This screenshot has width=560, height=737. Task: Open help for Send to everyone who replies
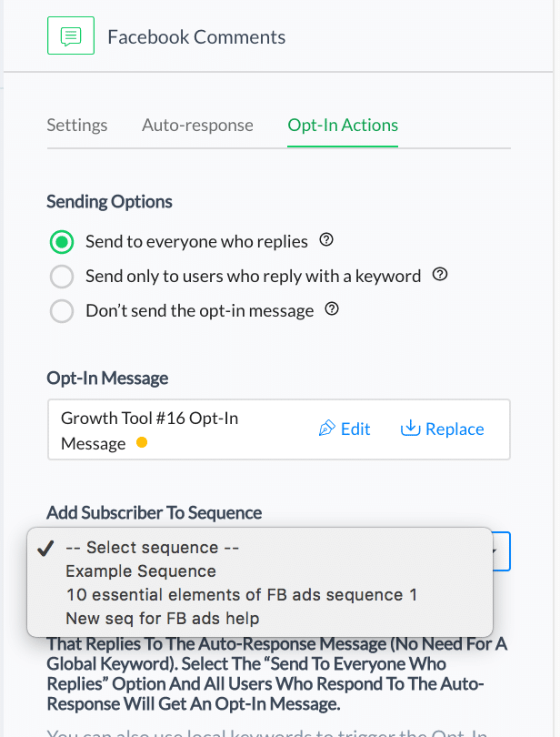pyautogui.click(x=326, y=240)
